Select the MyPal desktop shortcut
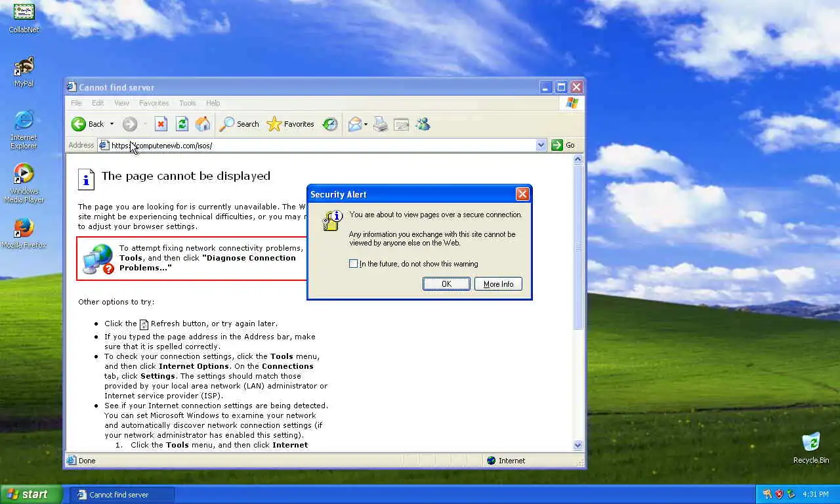Image resolution: width=840 pixels, height=504 pixels. click(24, 72)
